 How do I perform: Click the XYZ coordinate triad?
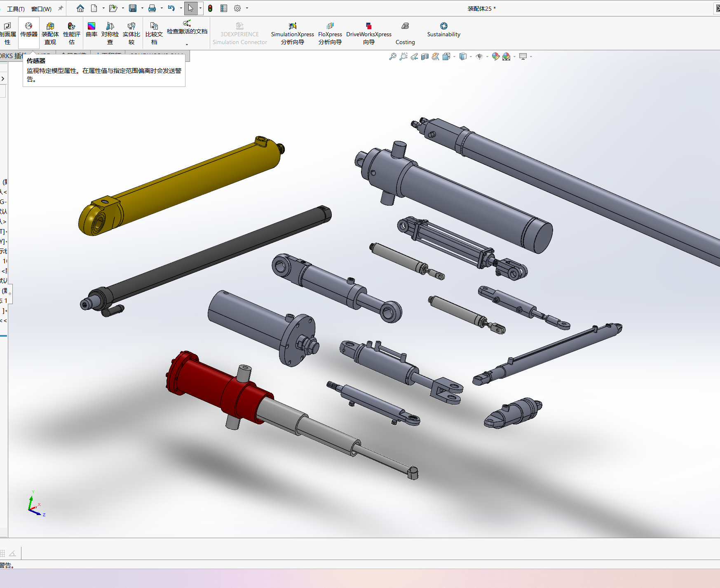click(36, 504)
